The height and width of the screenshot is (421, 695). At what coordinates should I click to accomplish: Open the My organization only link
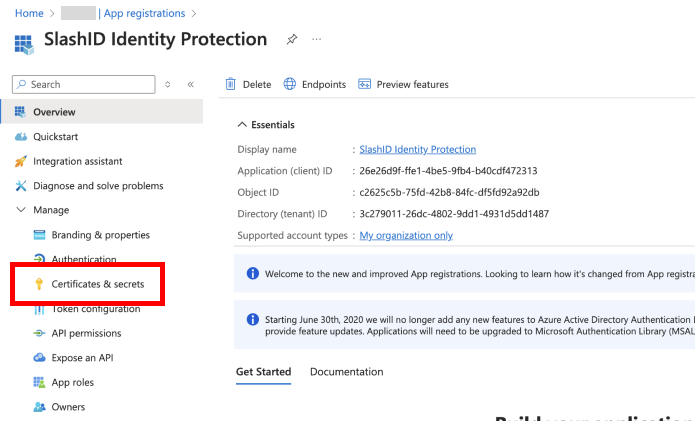tap(406, 236)
